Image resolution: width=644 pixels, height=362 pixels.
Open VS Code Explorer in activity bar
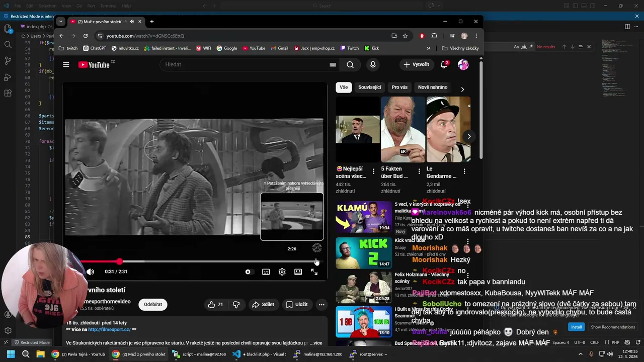pos(8,29)
